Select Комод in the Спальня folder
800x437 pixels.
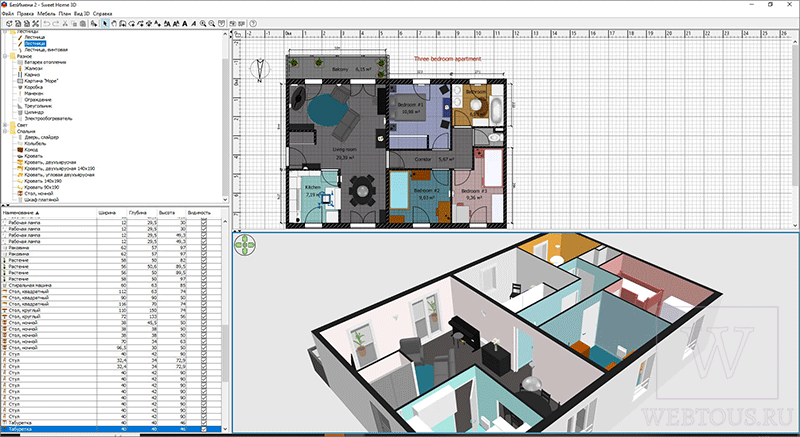click(x=31, y=150)
